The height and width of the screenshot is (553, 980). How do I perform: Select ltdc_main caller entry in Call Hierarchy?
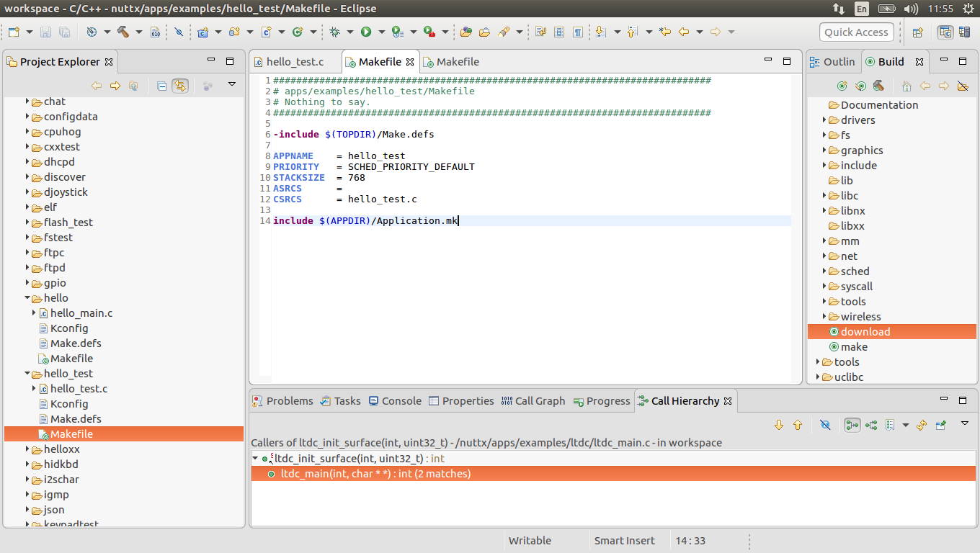[375, 474]
